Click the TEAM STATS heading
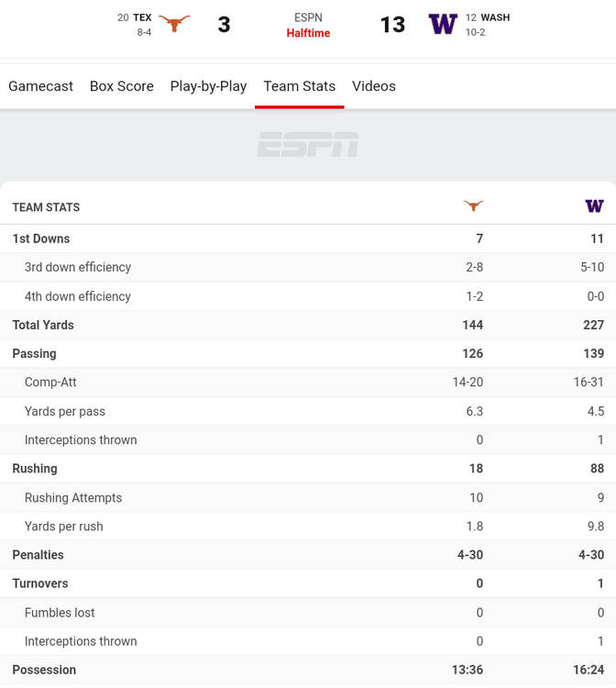The height and width of the screenshot is (688, 616). [46, 207]
